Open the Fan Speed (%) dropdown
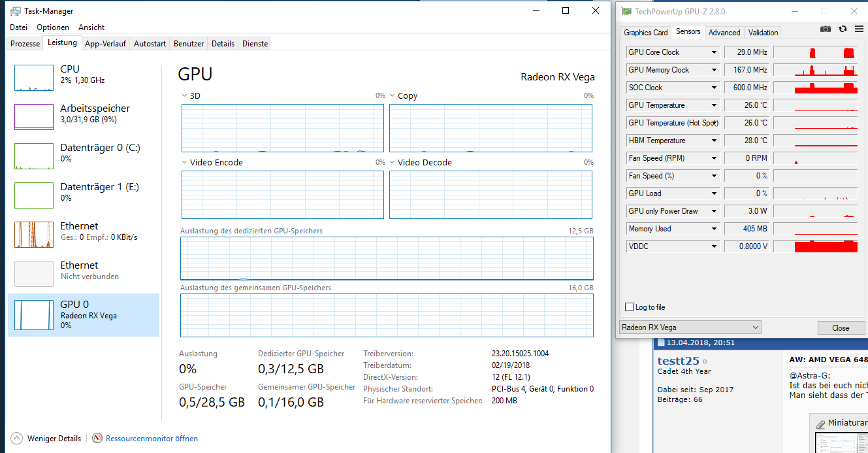This screenshot has width=868, height=453. 714,176
